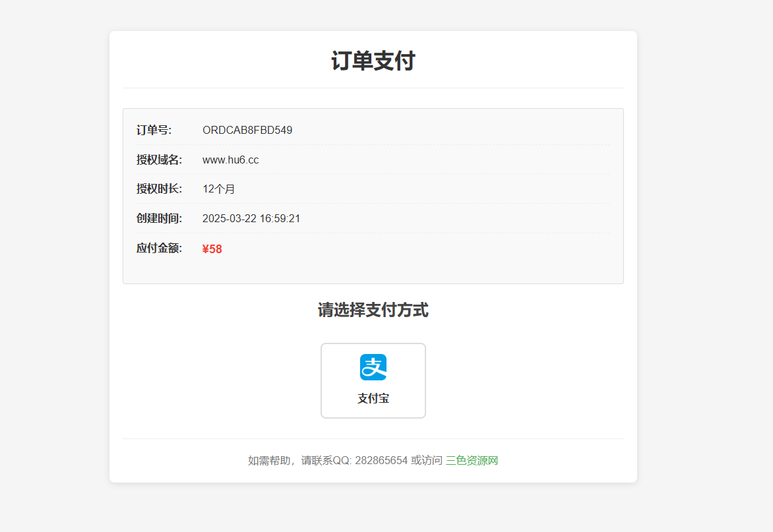Open the 三色资源网 link

coord(472,460)
